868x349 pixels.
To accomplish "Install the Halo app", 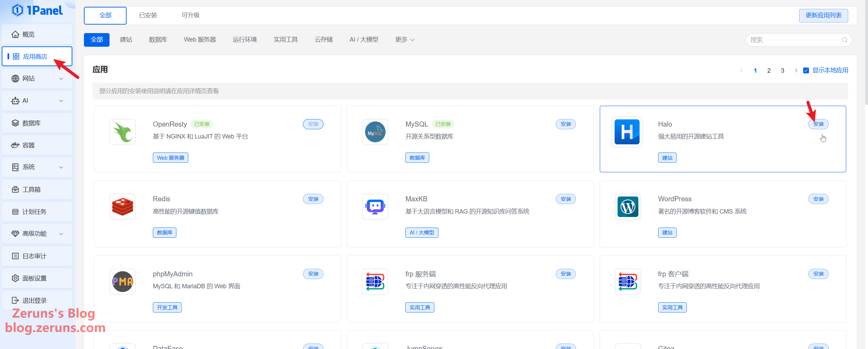I will click(818, 124).
